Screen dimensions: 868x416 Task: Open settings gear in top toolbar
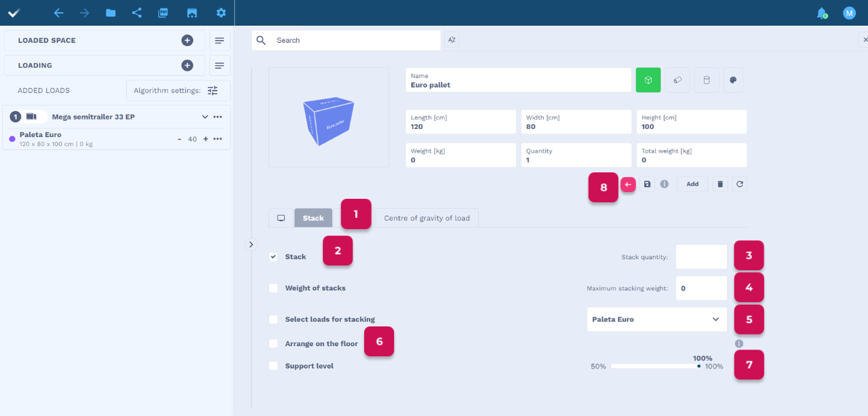point(220,13)
